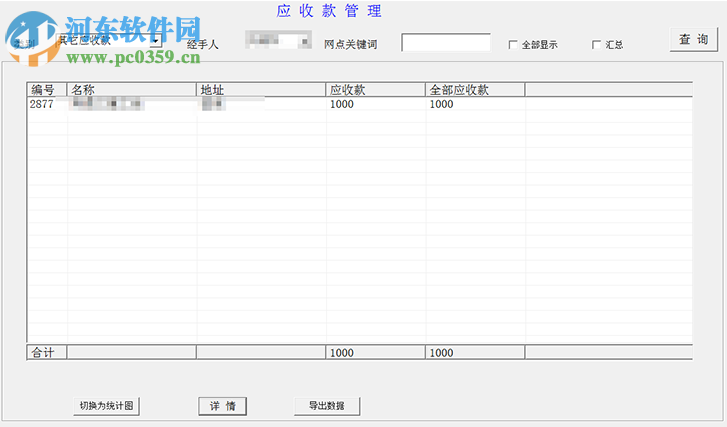Click 切换为统计图 button
Screen dimensions: 727x427
[x=106, y=406]
